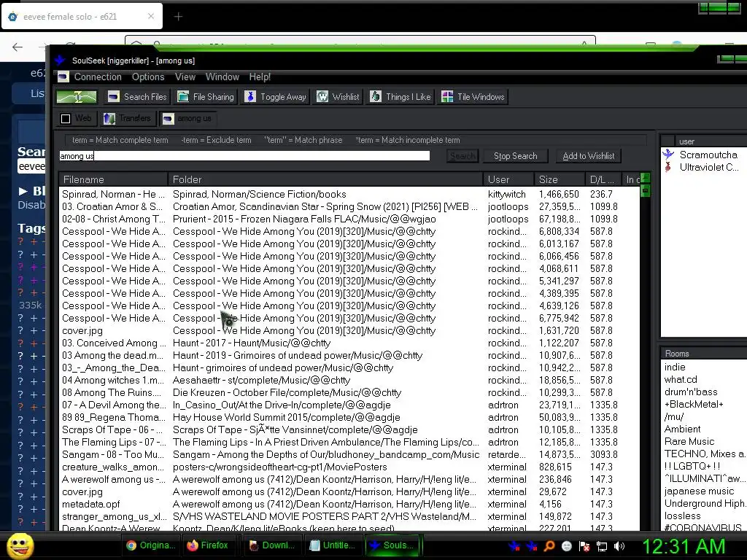The width and height of the screenshot is (747, 560).
Task: Click the SoulSeek connect status icon in the toolbar
Action: click(x=76, y=97)
